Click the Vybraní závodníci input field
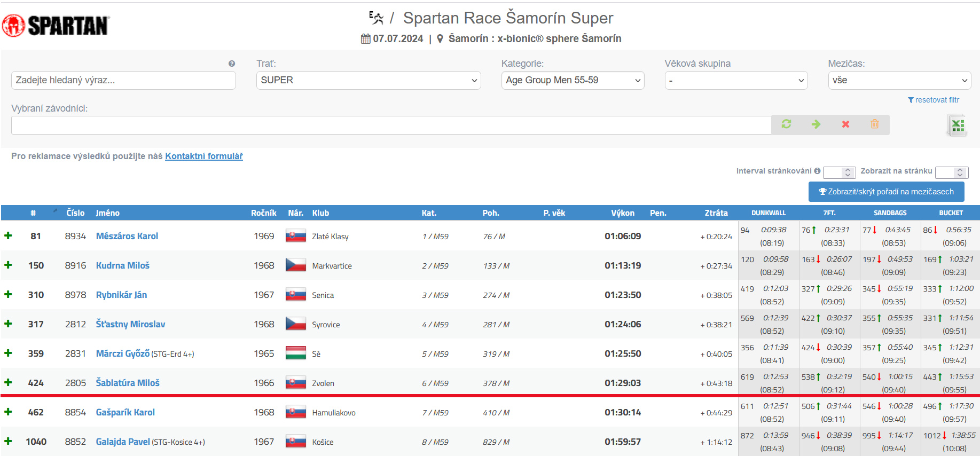This screenshot has height=456, width=980. [391, 125]
